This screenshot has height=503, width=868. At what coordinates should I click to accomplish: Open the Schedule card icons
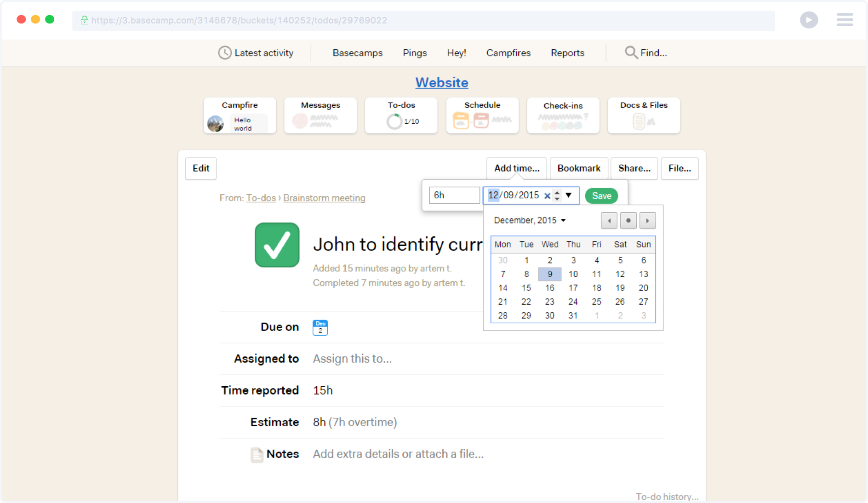click(x=482, y=120)
